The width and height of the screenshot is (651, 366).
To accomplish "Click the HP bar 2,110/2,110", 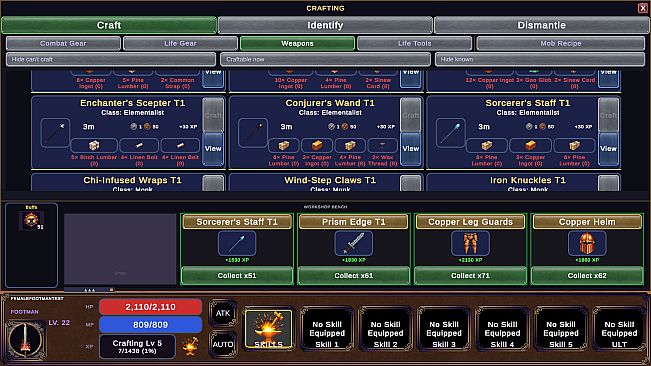I will [150, 307].
